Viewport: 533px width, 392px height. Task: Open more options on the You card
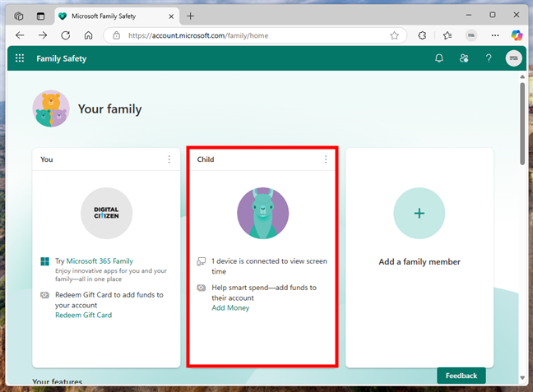pyautogui.click(x=169, y=159)
